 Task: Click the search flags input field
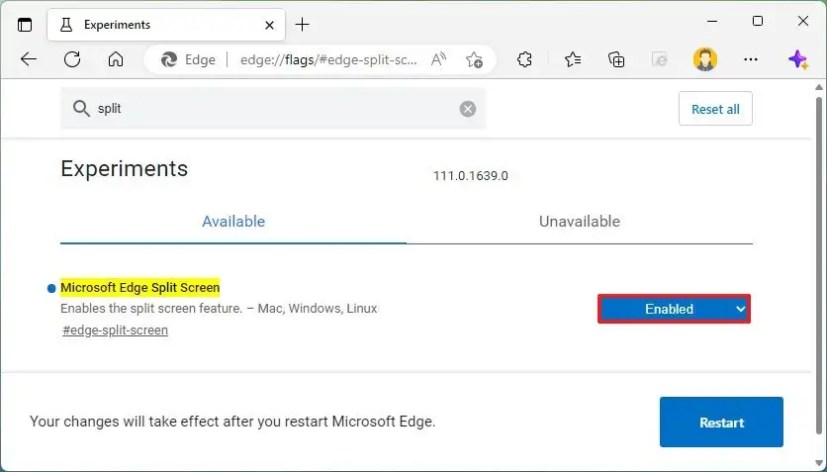pyautogui.click(x=270, y=109)
